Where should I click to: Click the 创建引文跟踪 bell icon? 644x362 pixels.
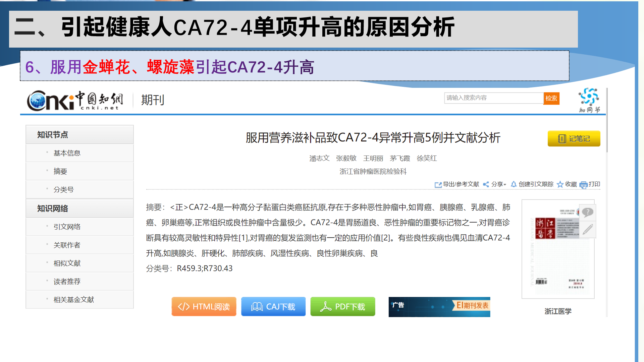click(513, 184)
